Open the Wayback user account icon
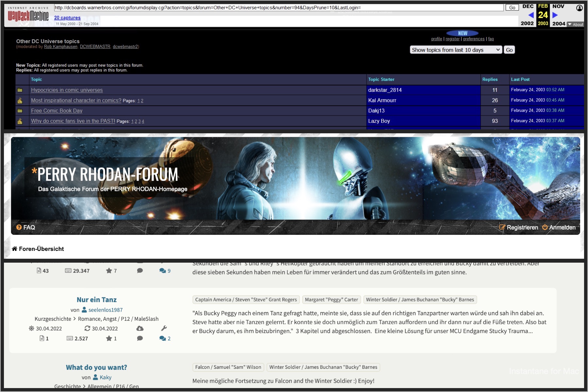The width and height of the screenshot is (588, 392). [x=579, y=8]
